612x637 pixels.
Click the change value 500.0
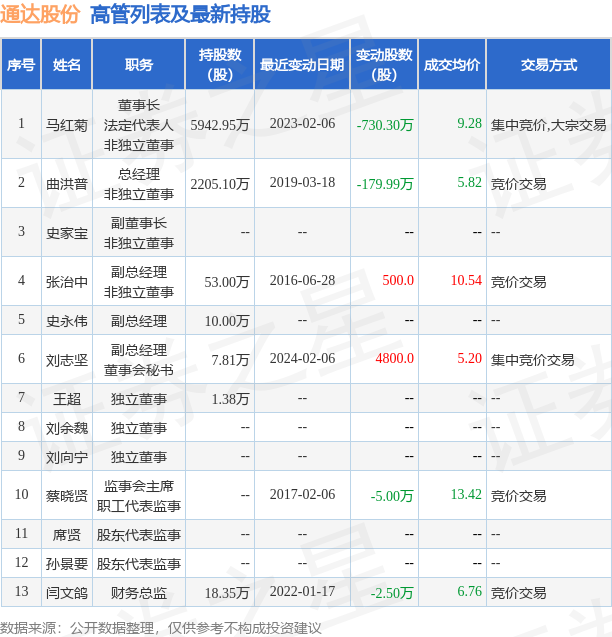point(398,280)
